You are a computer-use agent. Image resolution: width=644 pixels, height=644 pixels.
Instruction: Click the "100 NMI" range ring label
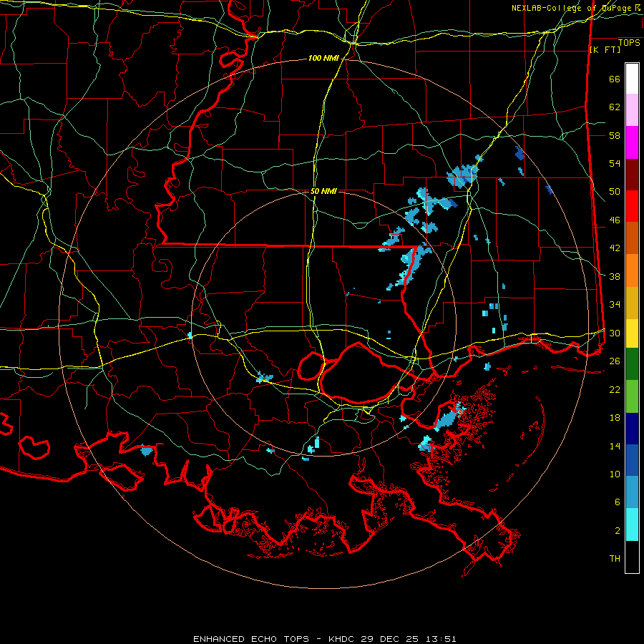pyautogui.click(x=323, y=59)
